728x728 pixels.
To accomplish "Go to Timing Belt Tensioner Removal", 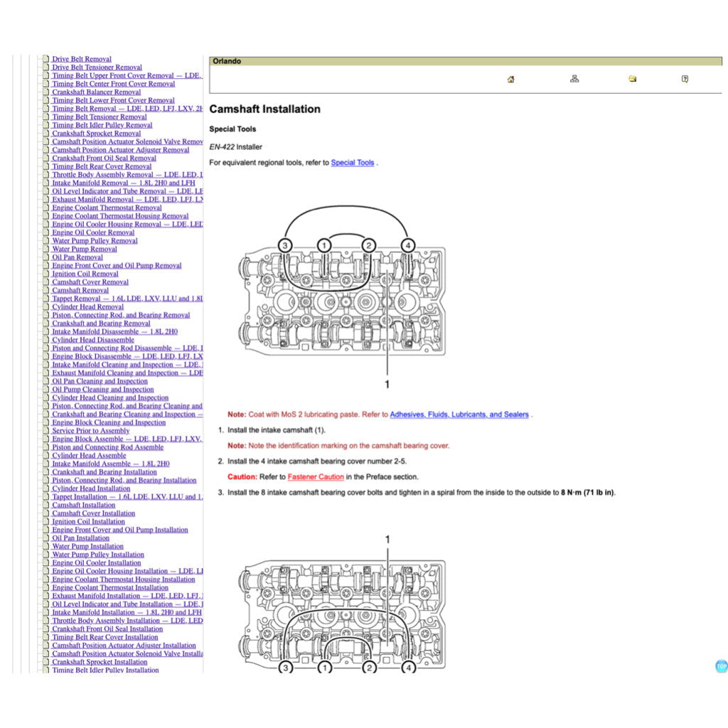I will coord(99,117).
